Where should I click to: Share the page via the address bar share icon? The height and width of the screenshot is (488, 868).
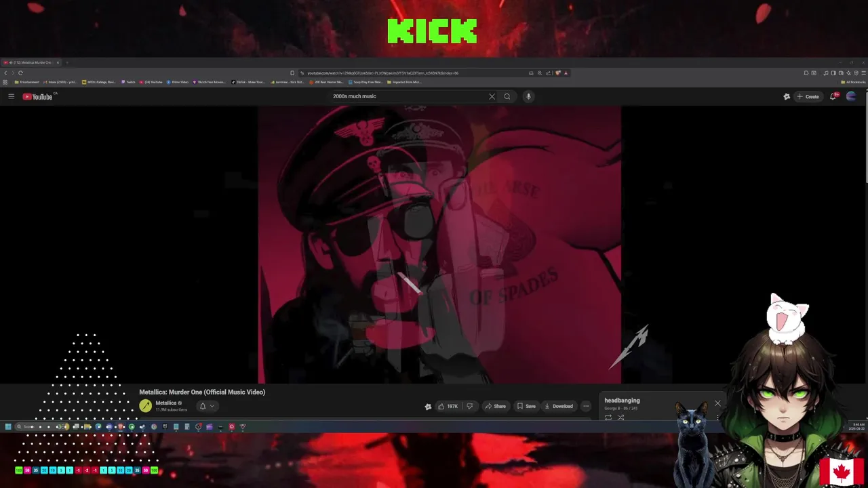(548, 73)
